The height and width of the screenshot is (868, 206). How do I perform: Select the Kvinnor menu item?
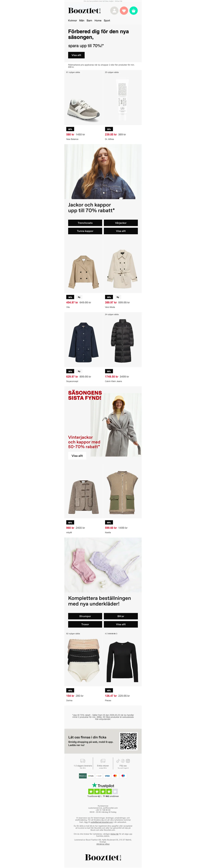(73, 21)
